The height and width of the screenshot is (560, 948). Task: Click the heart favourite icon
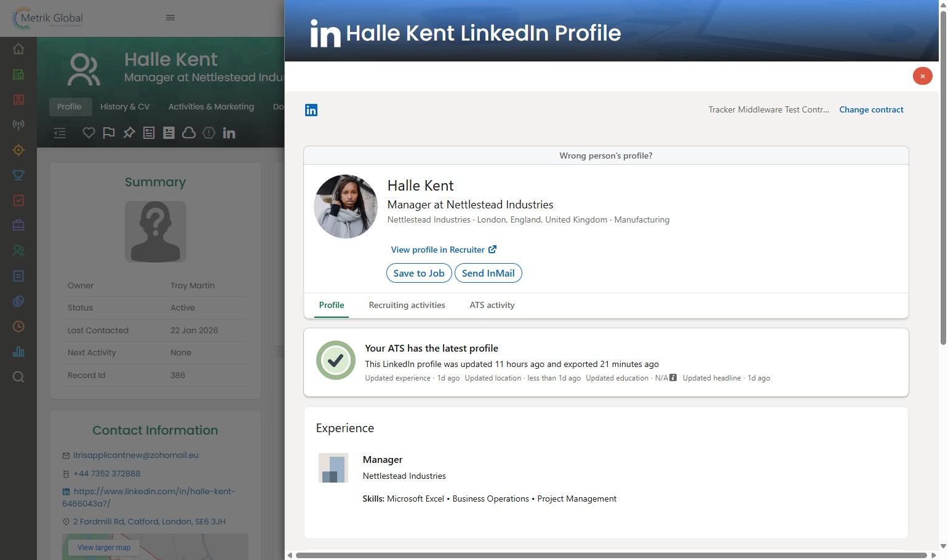[89, 133]
